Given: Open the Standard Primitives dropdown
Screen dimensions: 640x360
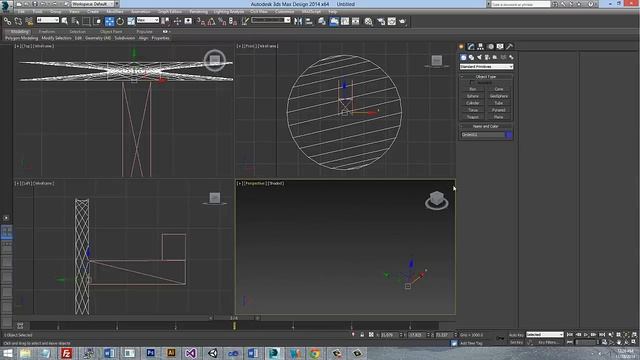Looking at the screenshot, I should (486, 67).
